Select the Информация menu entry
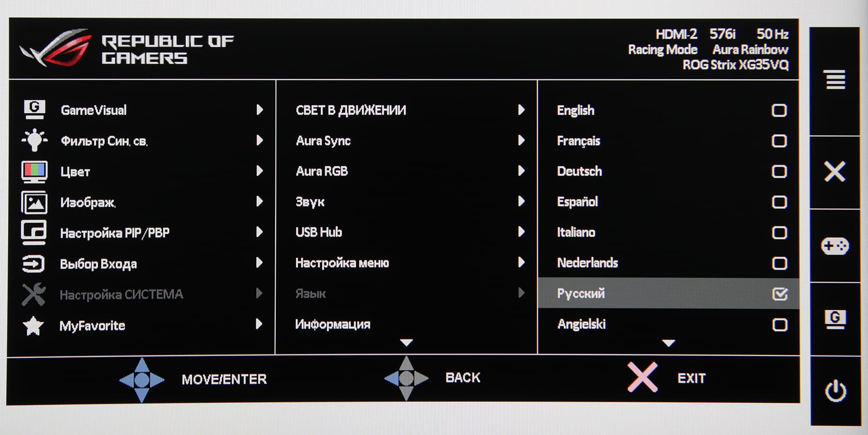 [333, 324]
